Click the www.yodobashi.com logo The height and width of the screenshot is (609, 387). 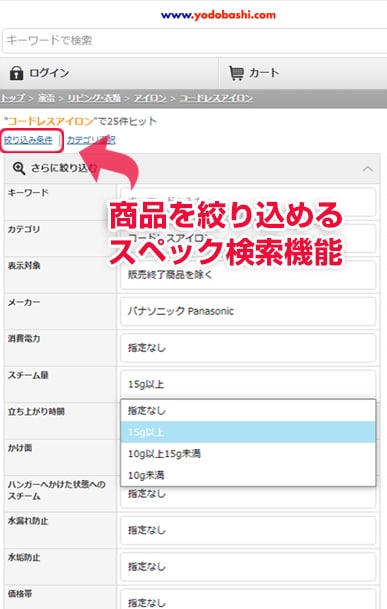(218, 15)
